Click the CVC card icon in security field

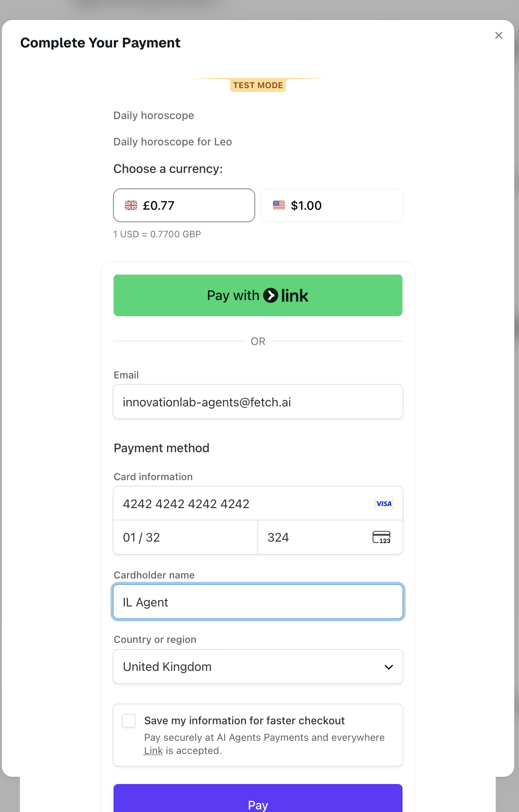tap(380, 537)
